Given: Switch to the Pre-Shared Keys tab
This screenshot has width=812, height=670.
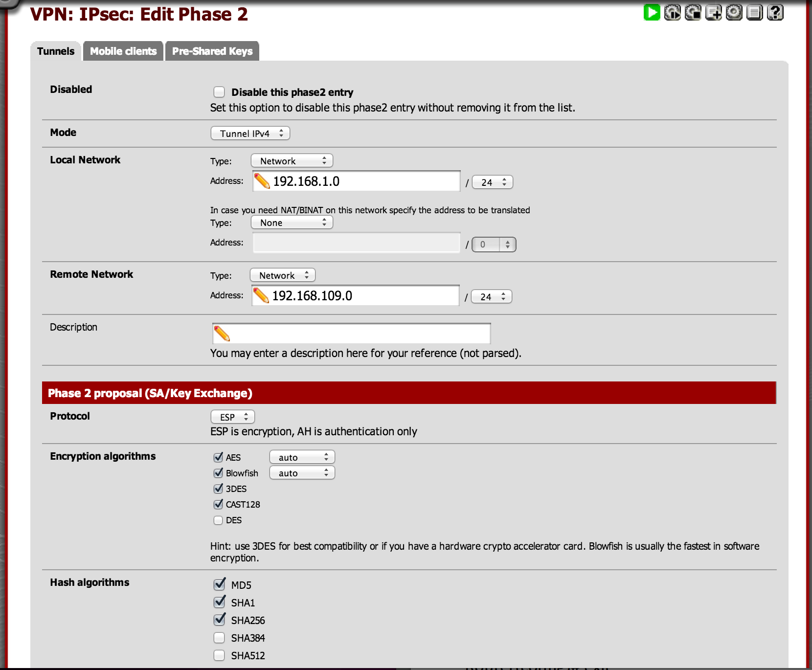Looking at the screenshot, I should [212, 51].
